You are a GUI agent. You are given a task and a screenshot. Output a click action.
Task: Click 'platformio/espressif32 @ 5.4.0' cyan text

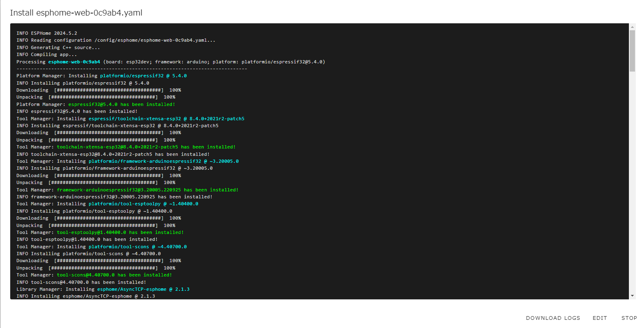[x=143, y=76]
